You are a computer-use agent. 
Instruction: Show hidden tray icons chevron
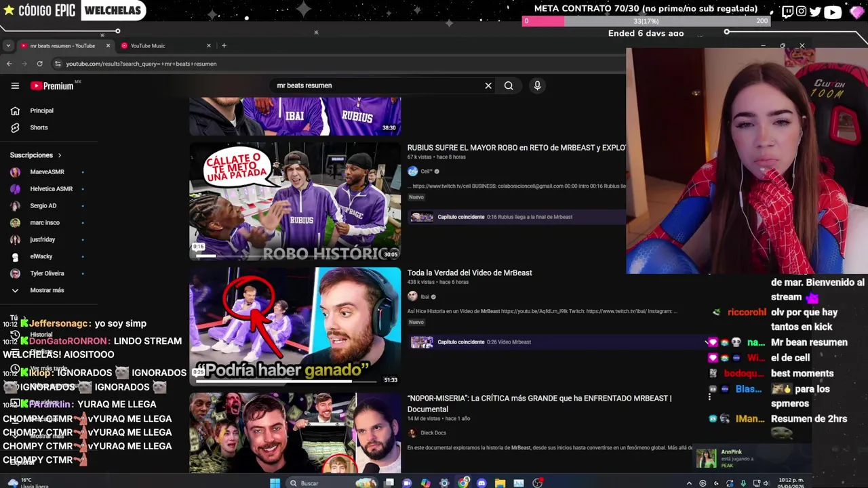[x=690, y=483]
